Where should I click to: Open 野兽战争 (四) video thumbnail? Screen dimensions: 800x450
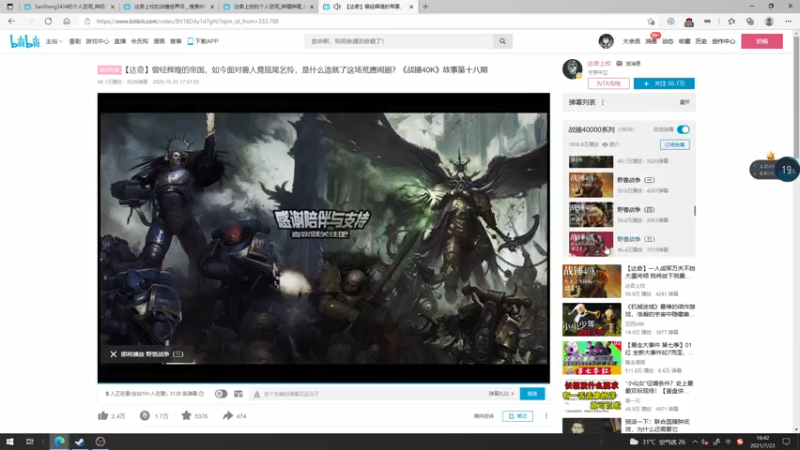[x=591, y=214]
